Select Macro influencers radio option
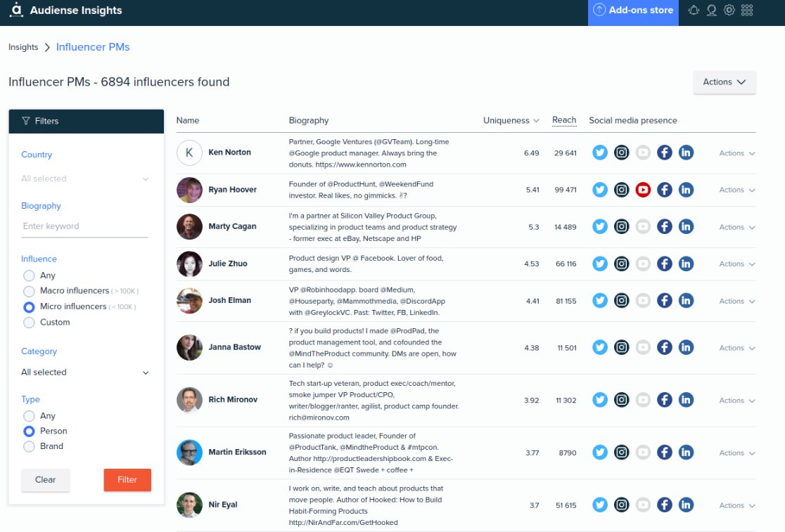785x532 pixels. (29, 291)
